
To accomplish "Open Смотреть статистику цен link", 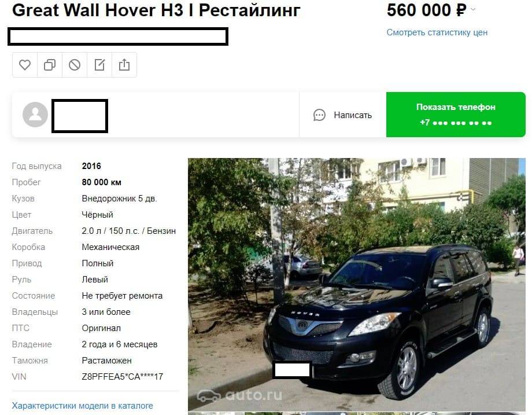I will [437, 32].
